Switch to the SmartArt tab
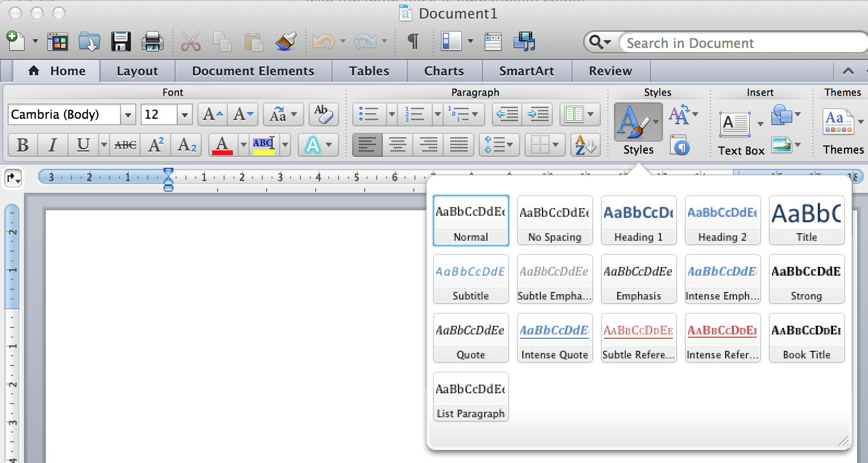Image resolution: width=868 pixels, height=463 pixels. pyautogui.click(x=527, y=71)
